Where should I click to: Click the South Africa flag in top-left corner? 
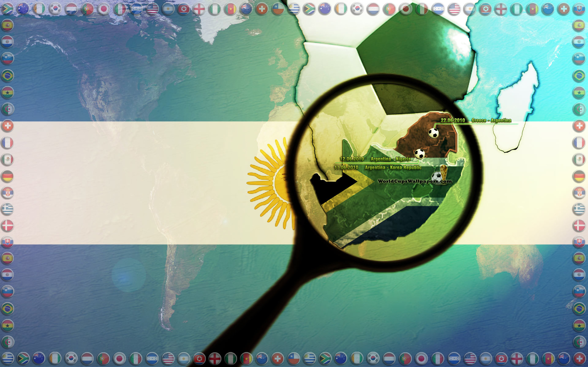click(8, 9)
